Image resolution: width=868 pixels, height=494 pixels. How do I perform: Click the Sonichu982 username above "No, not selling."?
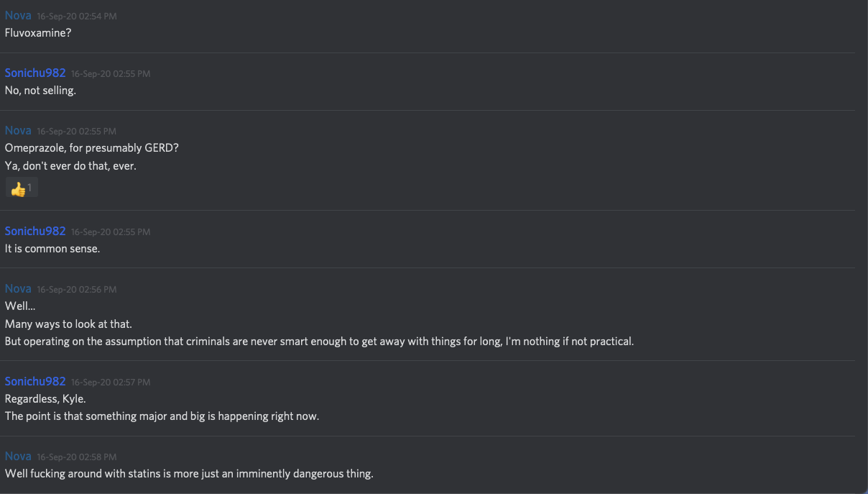35,73
